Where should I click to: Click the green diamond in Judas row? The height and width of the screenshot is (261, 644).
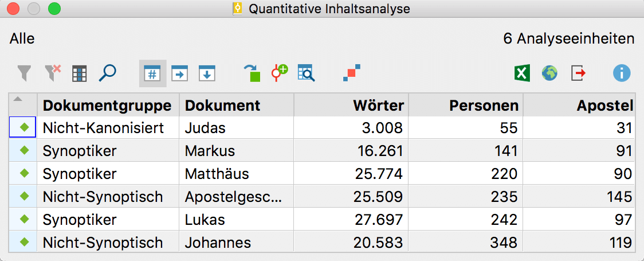[x=25, y=128]
